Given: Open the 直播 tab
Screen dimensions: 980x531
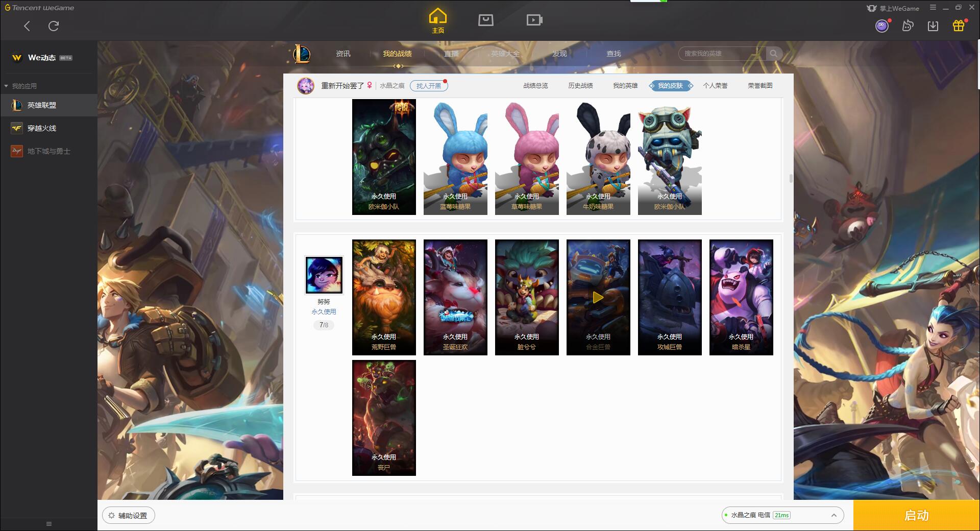Looking at the screenshot, I should tap(451, 54).
